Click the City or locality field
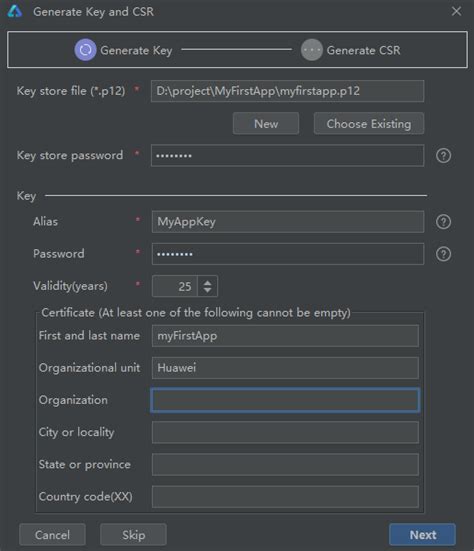Image resolution: width=474 pixels, height=551 pixels. pyautogui.click(x=285, y=432)
